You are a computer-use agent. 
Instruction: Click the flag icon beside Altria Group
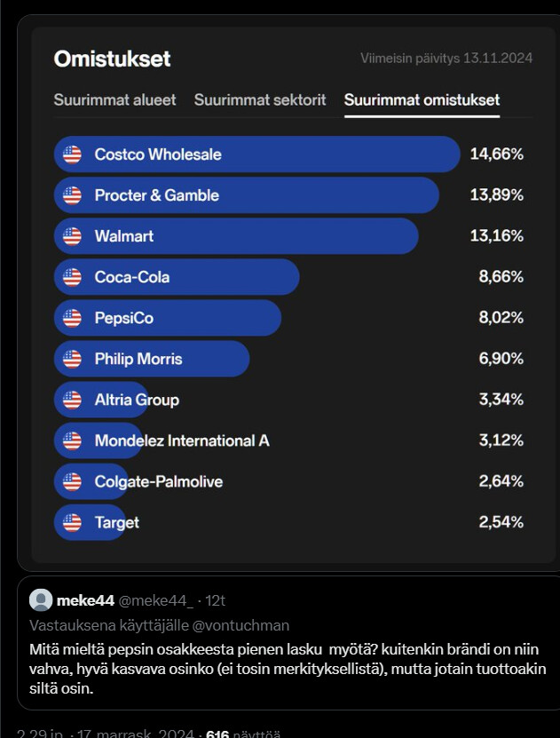pos(72,400)
